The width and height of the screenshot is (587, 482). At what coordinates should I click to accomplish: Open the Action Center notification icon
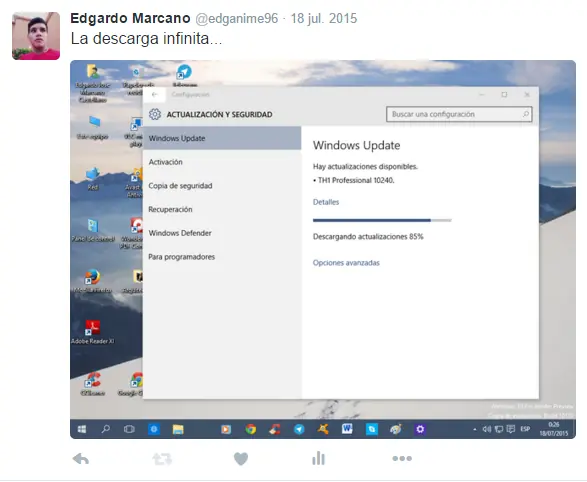coord(511,429)
